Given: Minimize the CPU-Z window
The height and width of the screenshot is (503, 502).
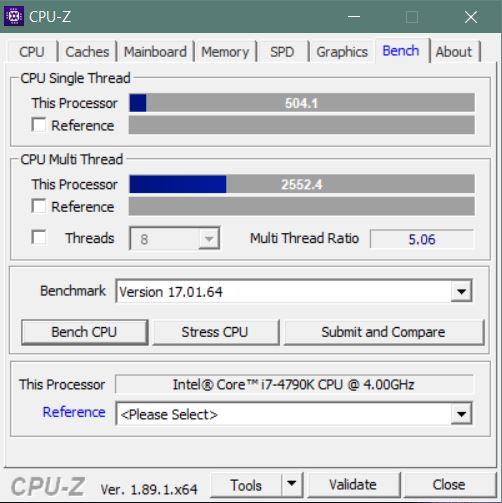Looking at the screenshot, I should 354,16.
